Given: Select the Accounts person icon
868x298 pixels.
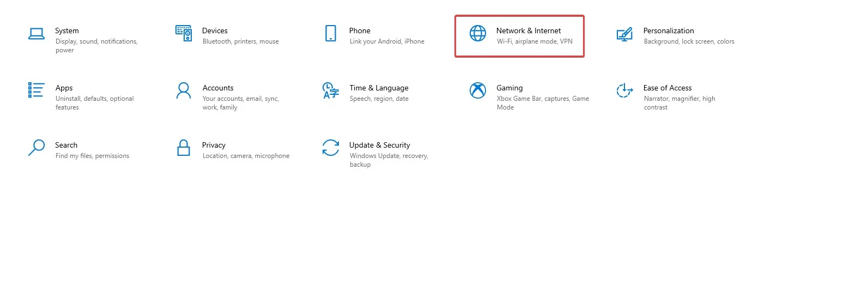Looking at the screenshot, I should tap(184, 90).
